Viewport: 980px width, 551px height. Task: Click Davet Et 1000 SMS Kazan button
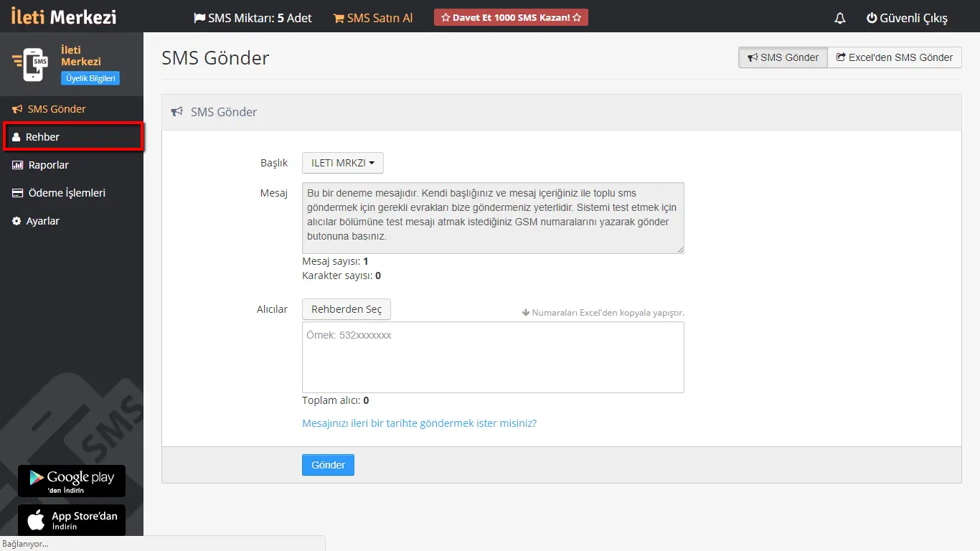point(511,17)
